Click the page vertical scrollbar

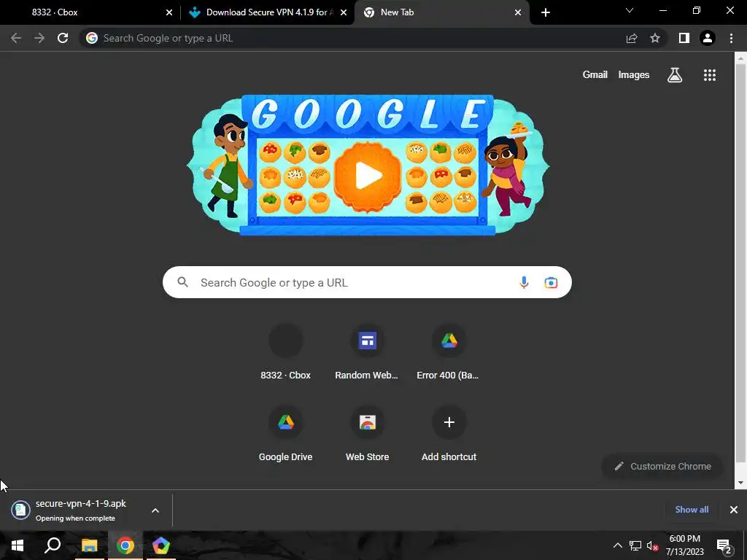[x=740, y=262]
